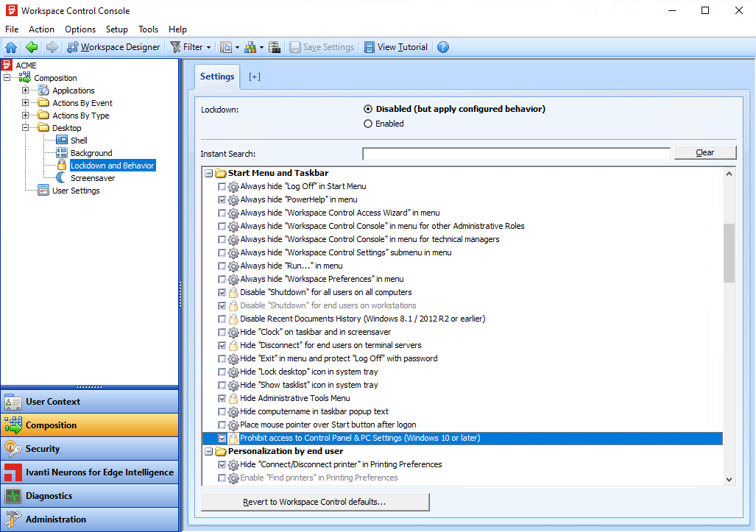
Task: Open the Help menu
Action: pyautogui.click(x=177, y=29)
